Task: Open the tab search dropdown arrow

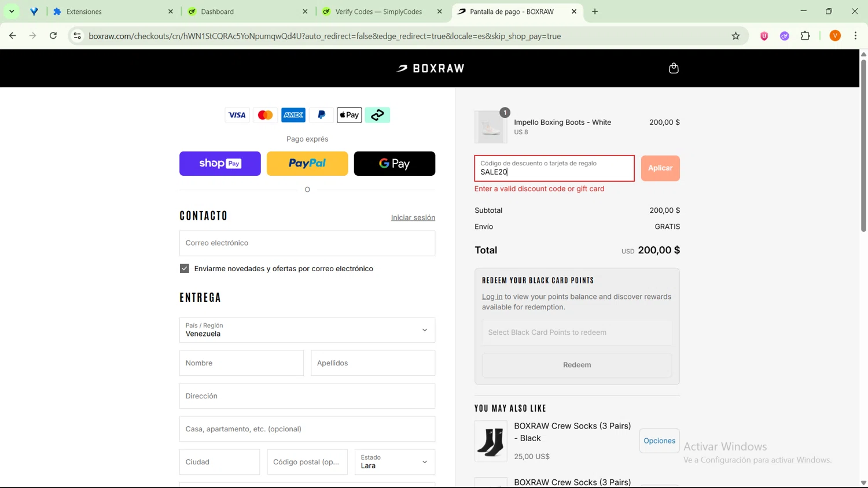Action: click(x=12, y=12)
